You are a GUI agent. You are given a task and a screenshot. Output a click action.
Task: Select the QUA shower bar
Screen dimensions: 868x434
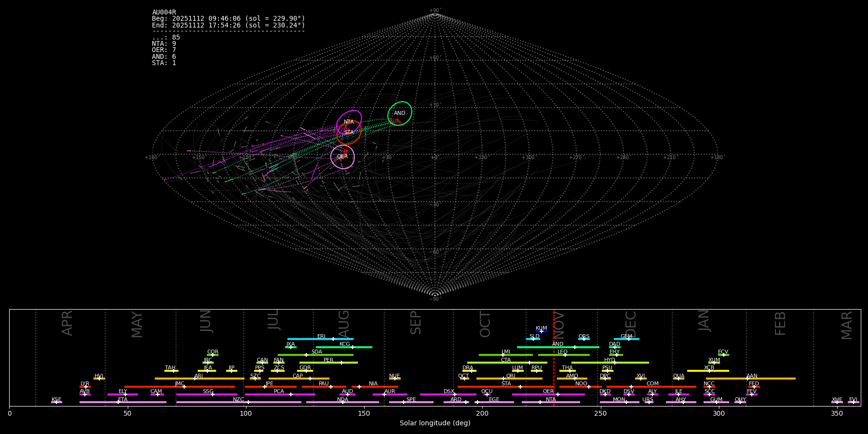point(678,379)
